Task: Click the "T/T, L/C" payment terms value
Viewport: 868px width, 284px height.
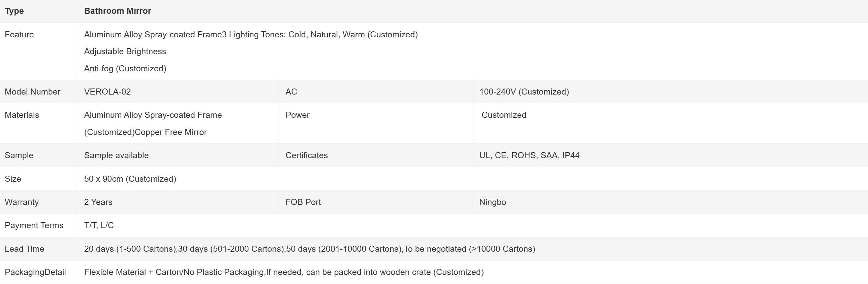Action: (x=99, y=225)
